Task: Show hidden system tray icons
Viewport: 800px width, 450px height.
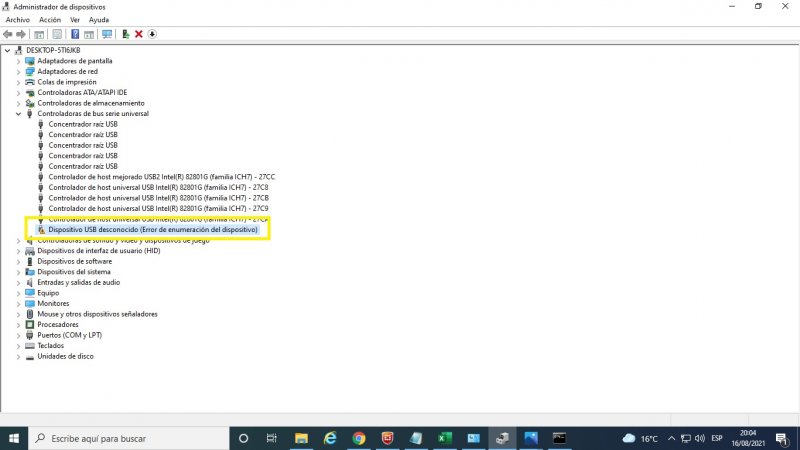Action: click(x=671, y=439)
